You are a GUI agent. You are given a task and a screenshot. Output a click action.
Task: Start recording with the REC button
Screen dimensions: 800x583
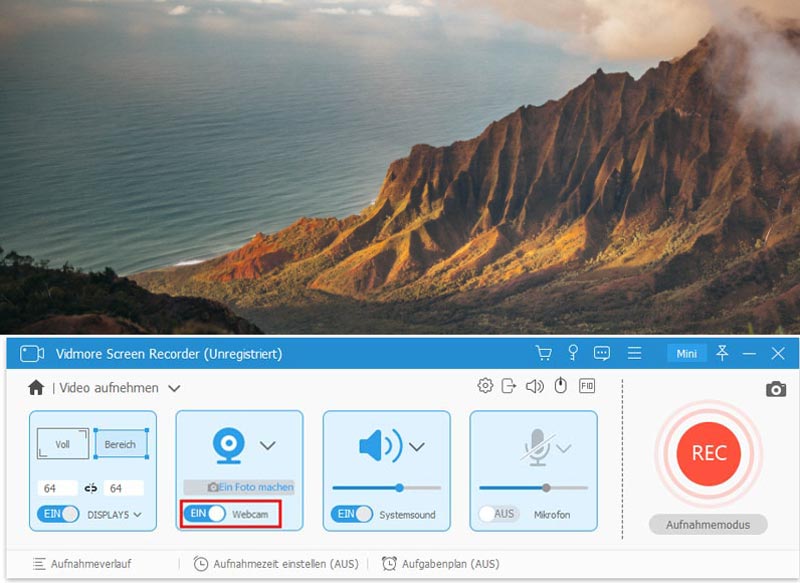(708, 453)
